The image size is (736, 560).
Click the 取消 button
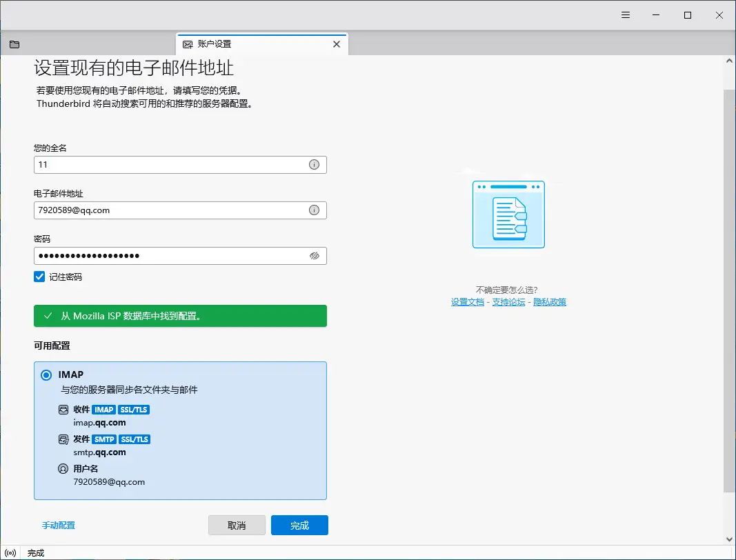coord(237,526)
